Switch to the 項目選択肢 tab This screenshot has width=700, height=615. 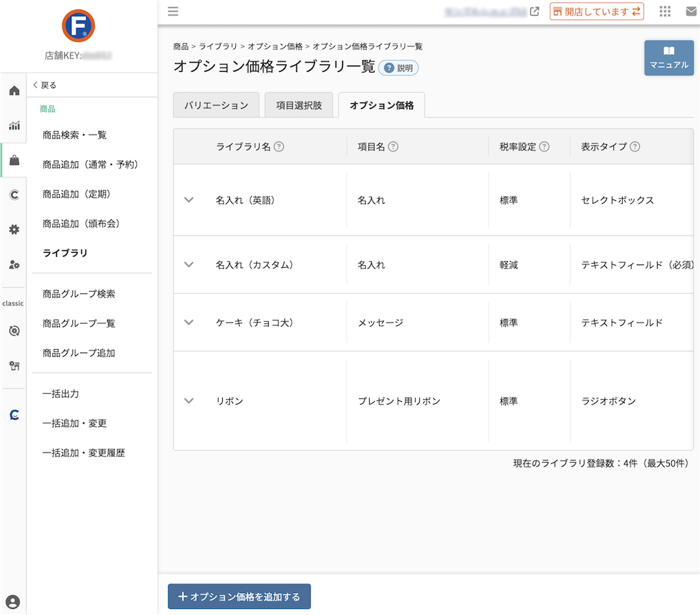tap(299, 105)
